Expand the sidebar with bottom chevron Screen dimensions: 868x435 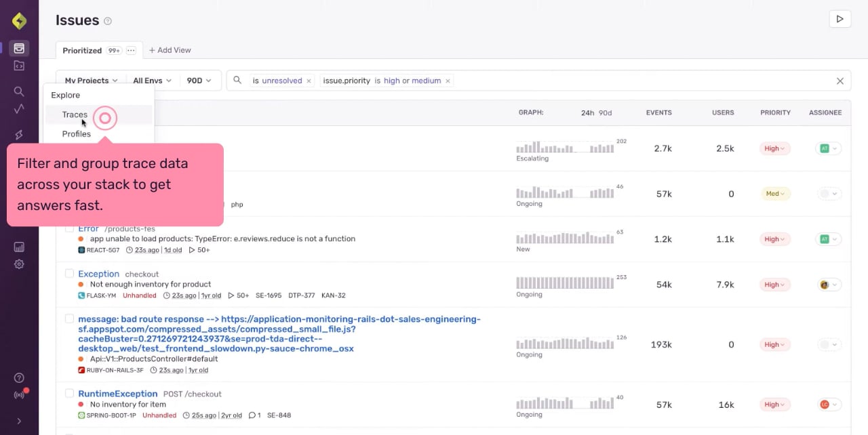(19, 421)
